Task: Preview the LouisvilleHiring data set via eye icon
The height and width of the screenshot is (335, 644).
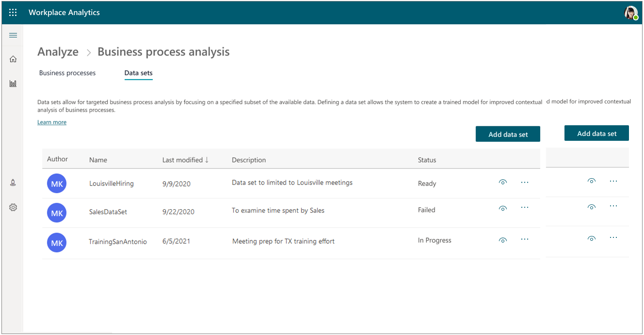Action: pos(503,182)
